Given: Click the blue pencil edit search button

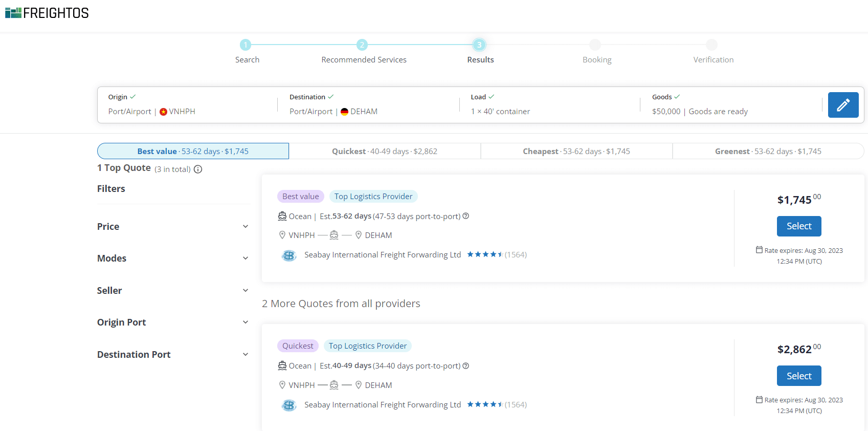Looking at the screenshot, I should [x=843, y=105].
